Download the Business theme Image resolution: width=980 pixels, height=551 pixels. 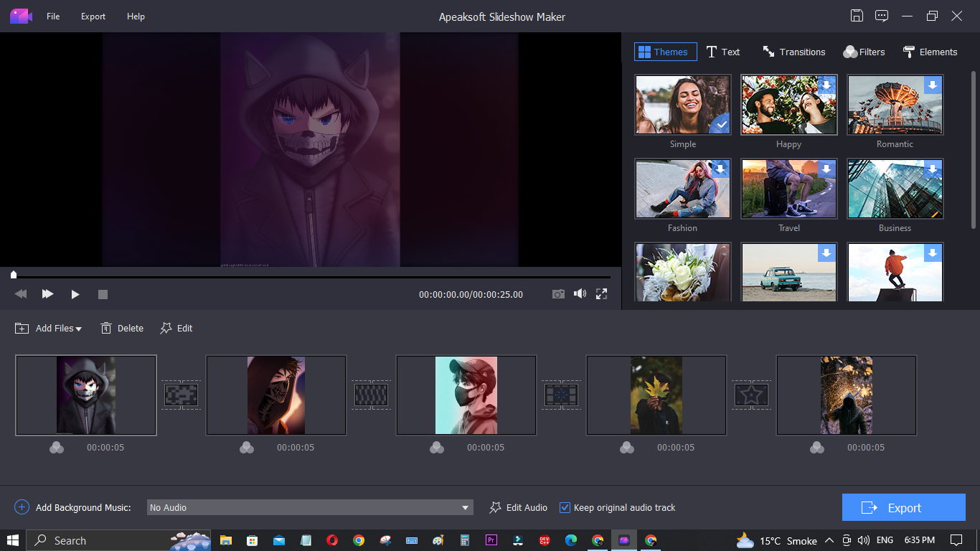[x=933, y=169]
